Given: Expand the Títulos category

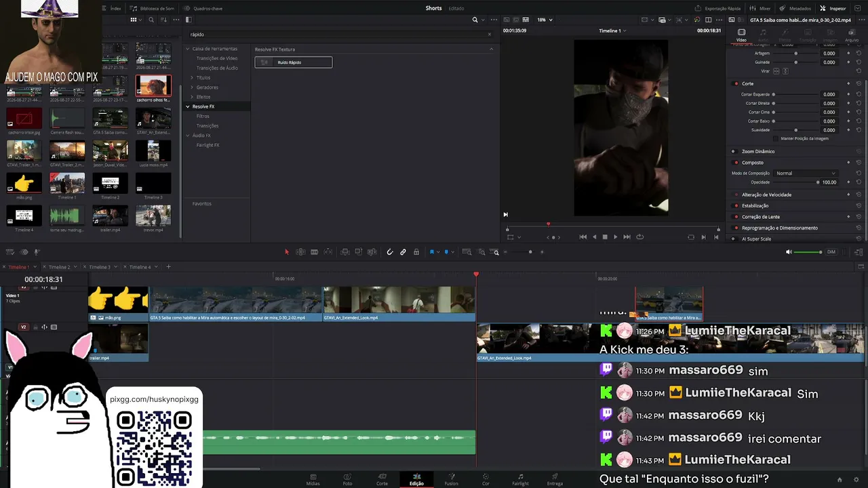Looking at the screenshot, I should click(x=192, y=78).
